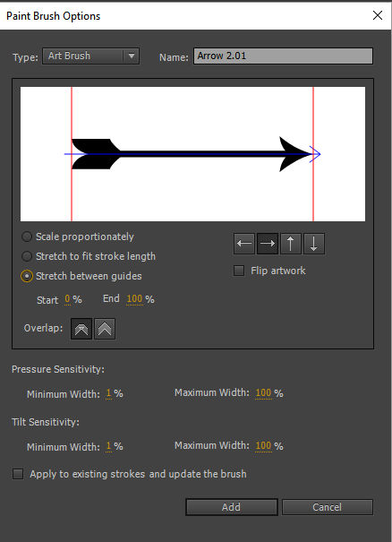Click the Start guide percentage value

[67, 299]
